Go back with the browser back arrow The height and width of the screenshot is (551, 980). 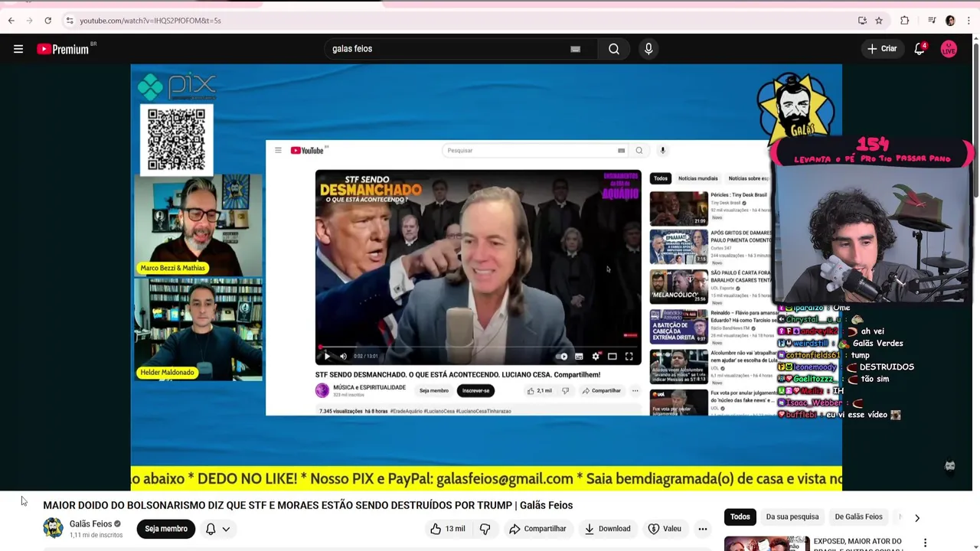coord(11,21)
